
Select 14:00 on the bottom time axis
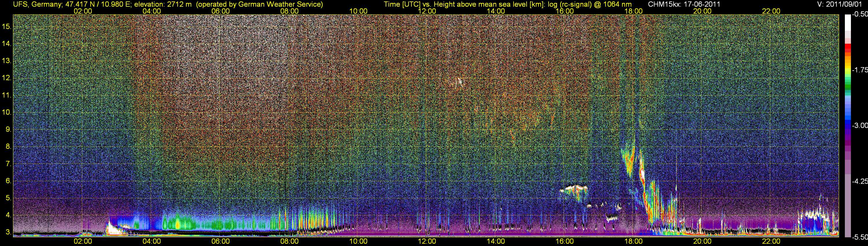tap(496, 241)
